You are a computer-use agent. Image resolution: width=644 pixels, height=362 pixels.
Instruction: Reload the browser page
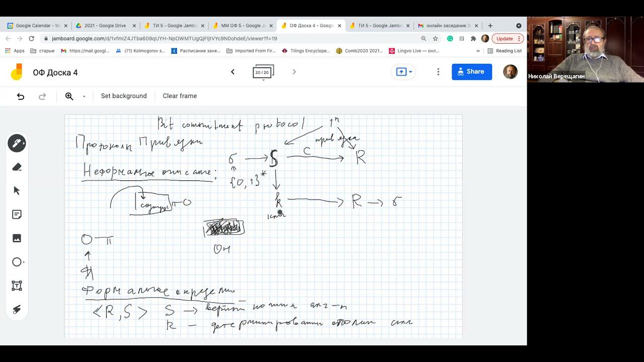tap(31, 38)
